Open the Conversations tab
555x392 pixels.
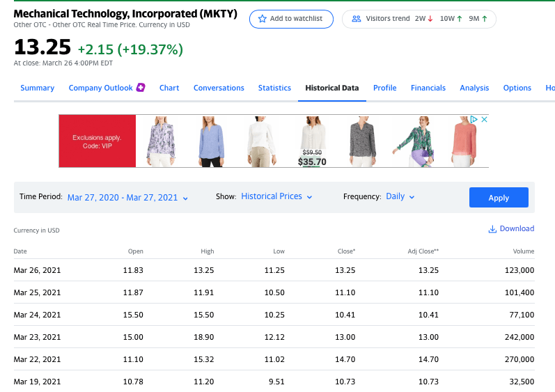point(219,88)
